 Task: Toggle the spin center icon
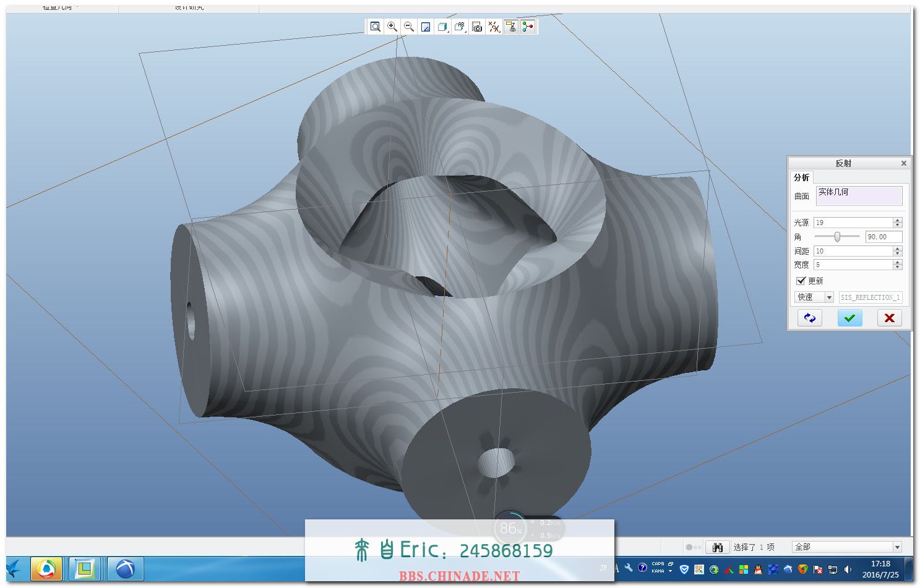tap(527, 27)
